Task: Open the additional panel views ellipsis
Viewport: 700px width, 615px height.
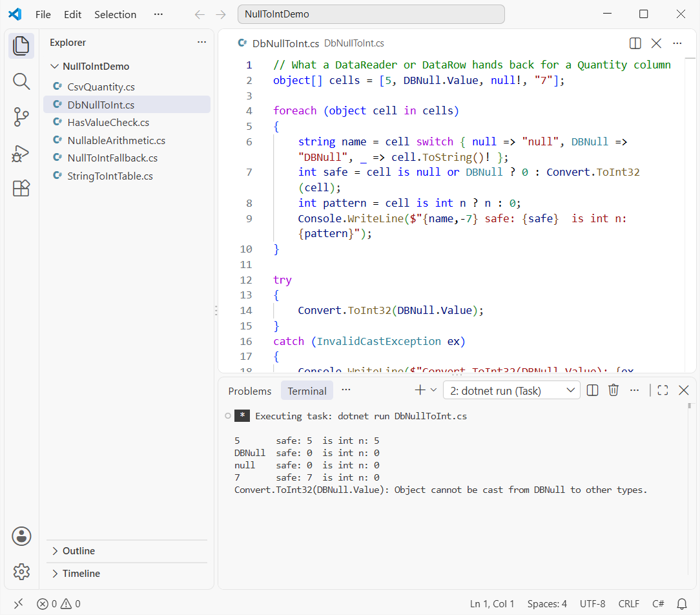Action: [x=346, y=390]
